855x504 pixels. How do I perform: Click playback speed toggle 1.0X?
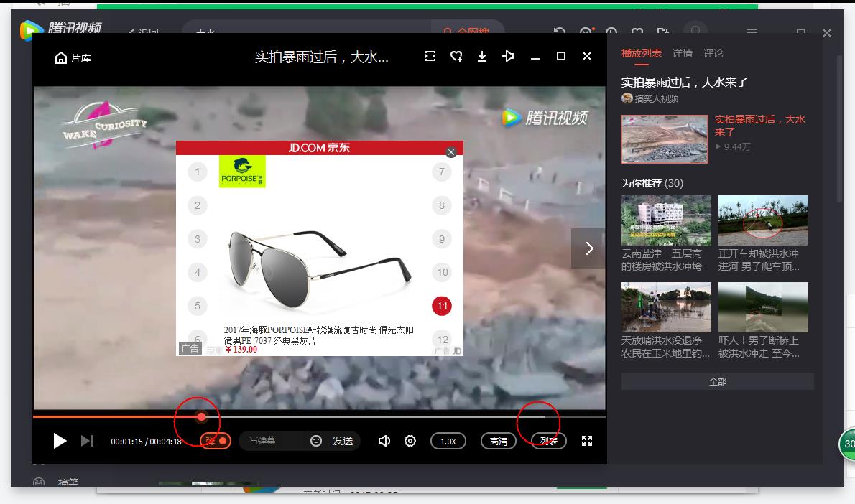(x=448, y=441)
